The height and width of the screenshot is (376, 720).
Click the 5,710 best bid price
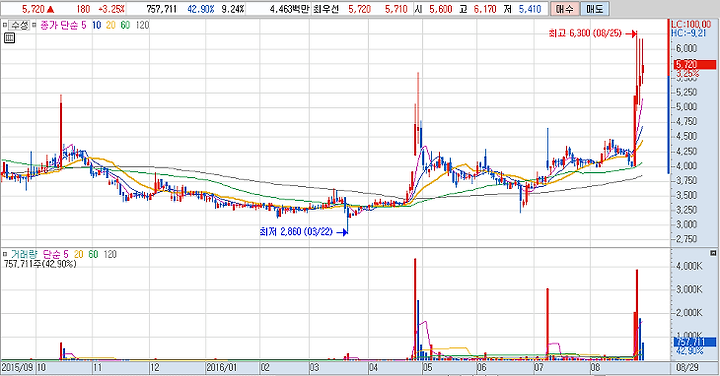396,9
